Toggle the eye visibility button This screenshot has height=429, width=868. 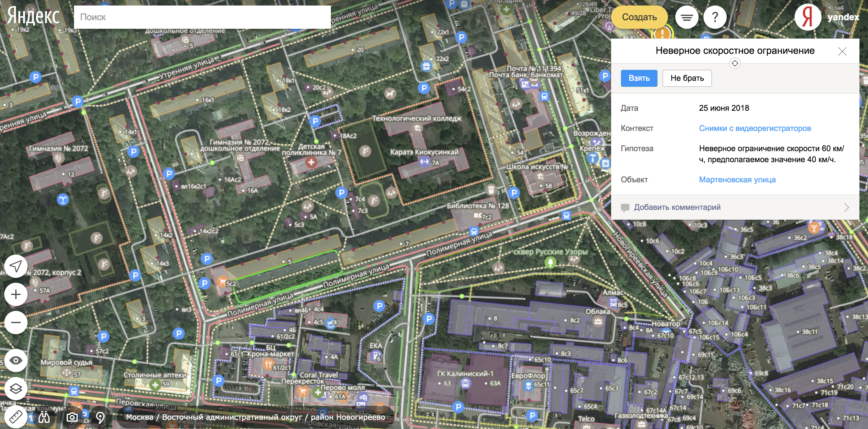[x=16, y=360]
